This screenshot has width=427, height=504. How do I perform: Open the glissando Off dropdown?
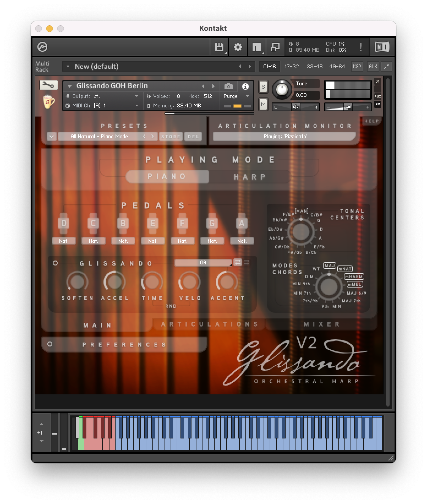[203, 262]
